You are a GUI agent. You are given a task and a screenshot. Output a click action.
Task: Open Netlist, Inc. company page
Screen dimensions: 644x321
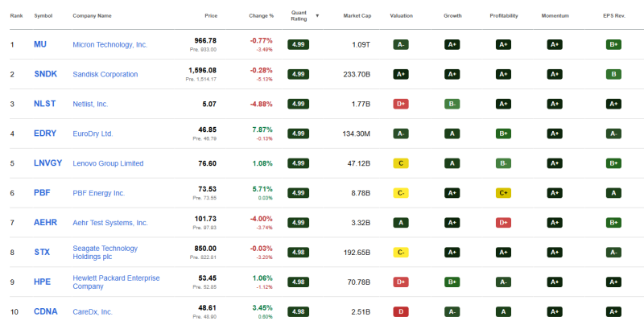point(90,105)
